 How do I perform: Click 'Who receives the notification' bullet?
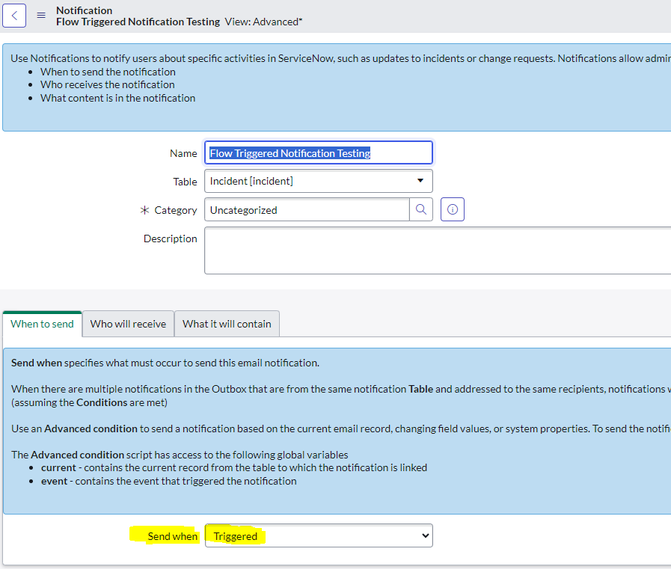tap(107, 85)
